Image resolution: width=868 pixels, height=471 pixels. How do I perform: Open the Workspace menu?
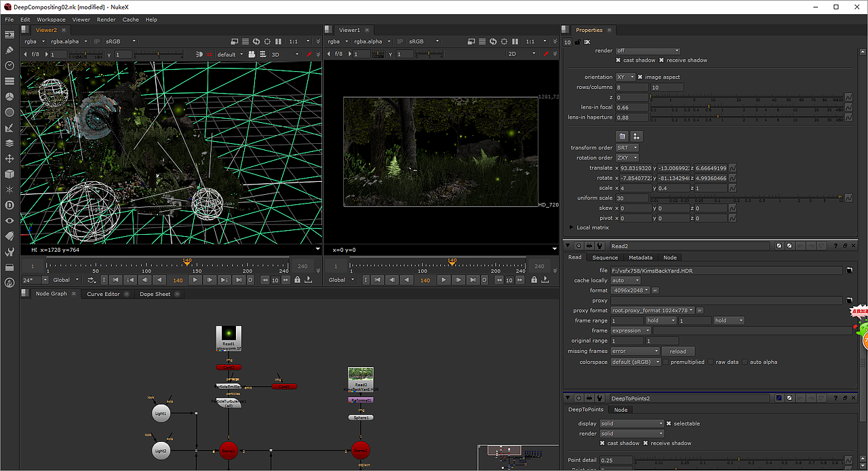click(x=52, y=20)
